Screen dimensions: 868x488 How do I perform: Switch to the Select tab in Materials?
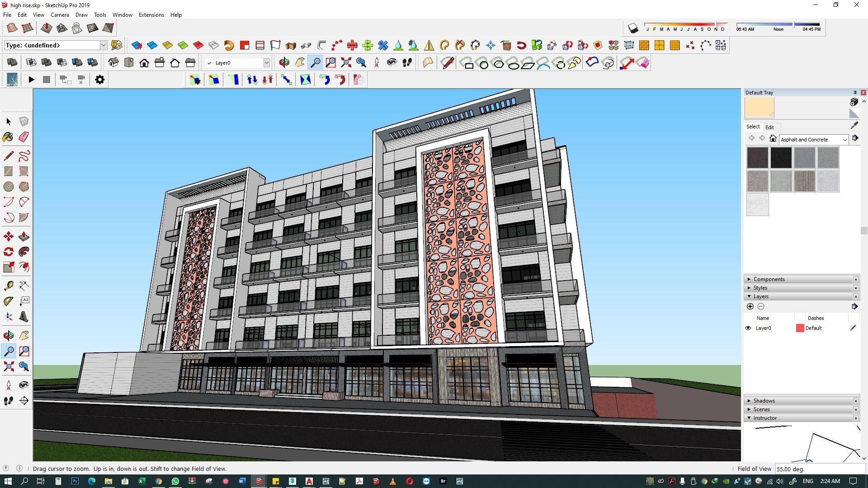point(753,127)
